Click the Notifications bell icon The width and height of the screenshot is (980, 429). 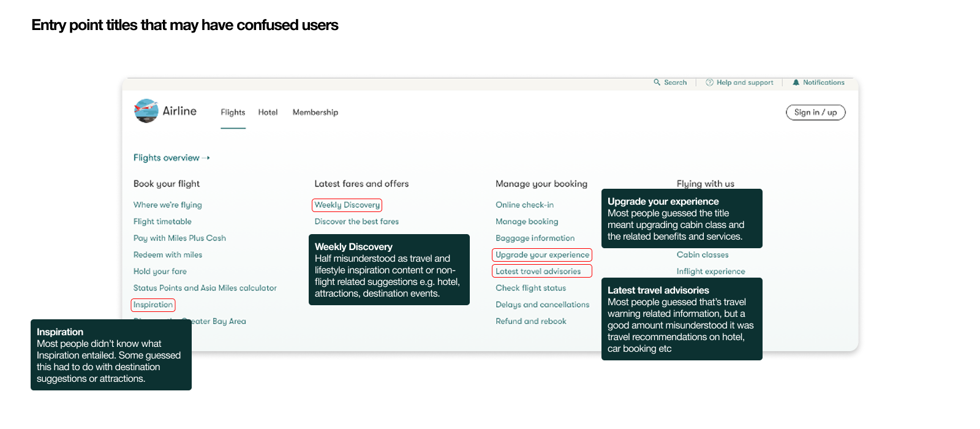pos(796,82)
